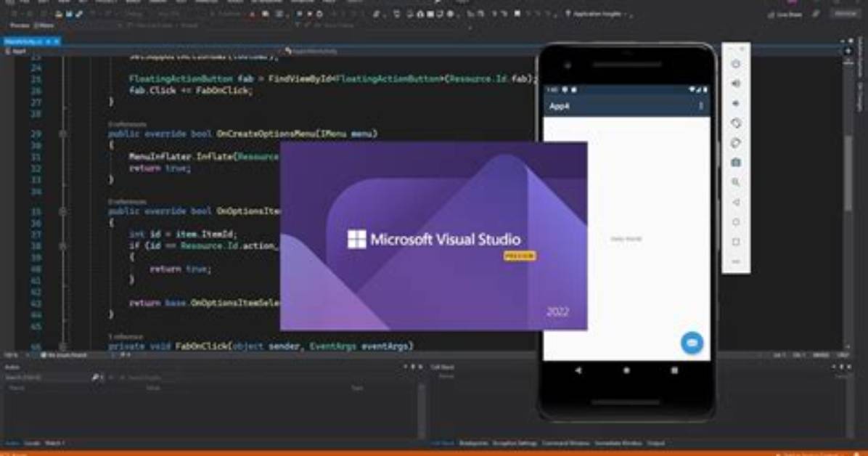Click the Restart debugging circular icon
This screenshot has height=456, width=868.
[319, 14]
